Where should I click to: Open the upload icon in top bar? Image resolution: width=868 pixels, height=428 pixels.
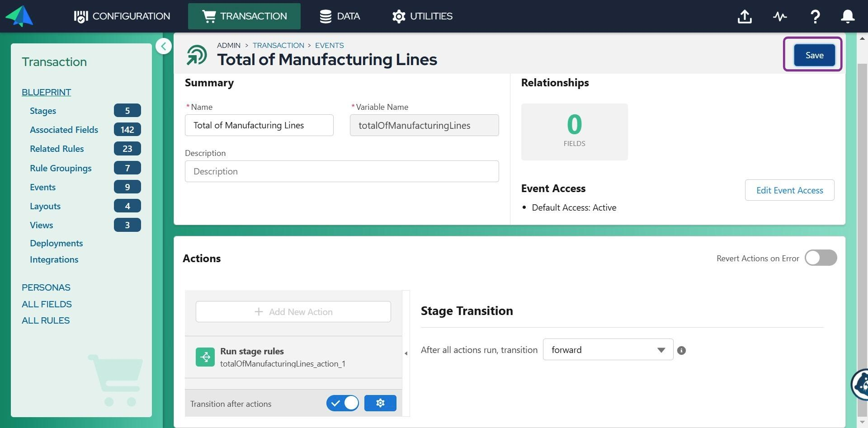pos(745,17)
